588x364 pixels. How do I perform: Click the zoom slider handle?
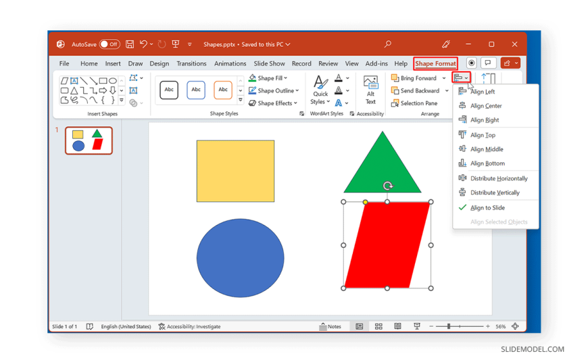click(x=449, y=326)
